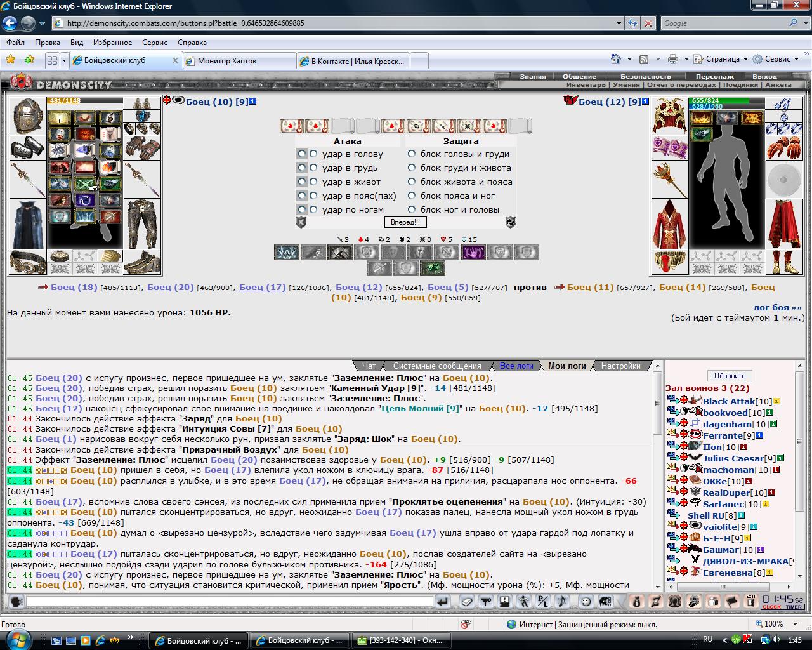The height and width of the screenshot is (650, 812).
Task: Switch to the Чат tab
Action: (x=369, y=366)
